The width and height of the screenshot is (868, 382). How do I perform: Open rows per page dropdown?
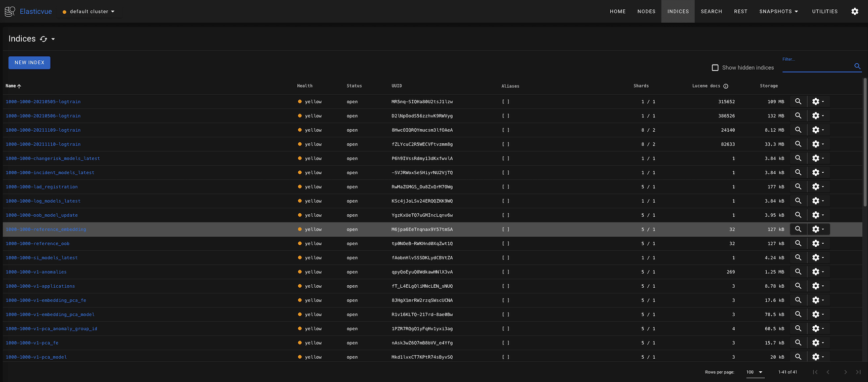tap(754, 372)
